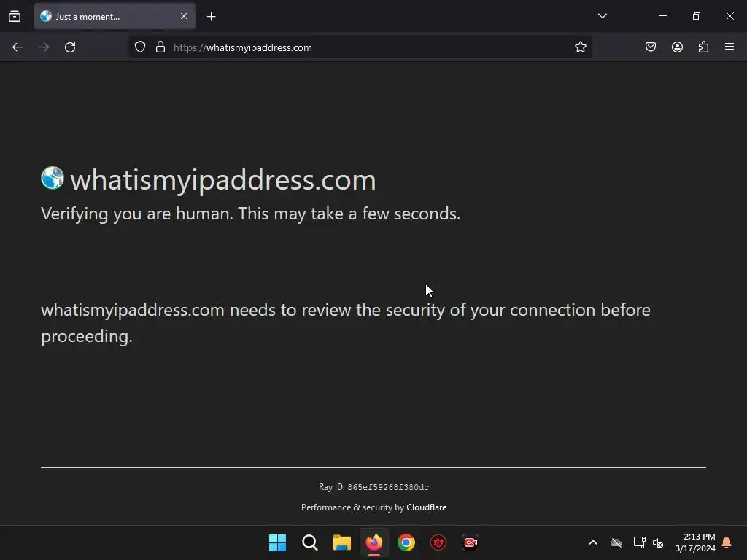Reload the current page
The image size is (747, 560).
70,47
